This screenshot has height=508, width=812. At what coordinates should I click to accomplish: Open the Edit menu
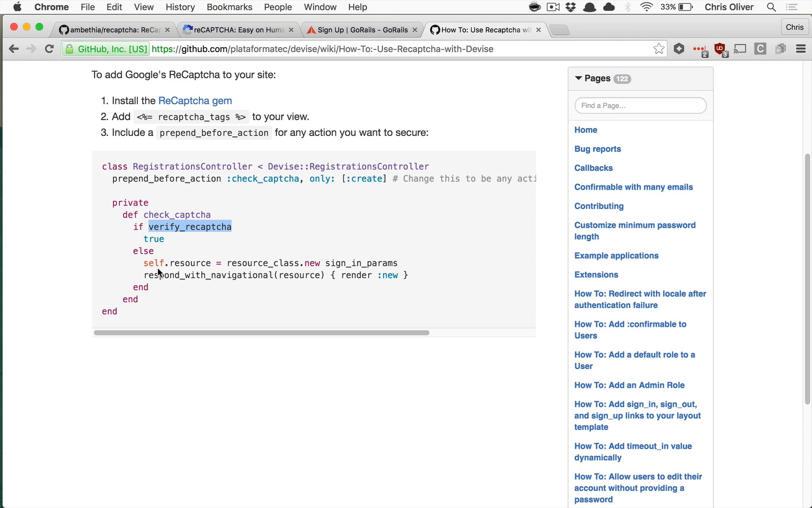114,7
